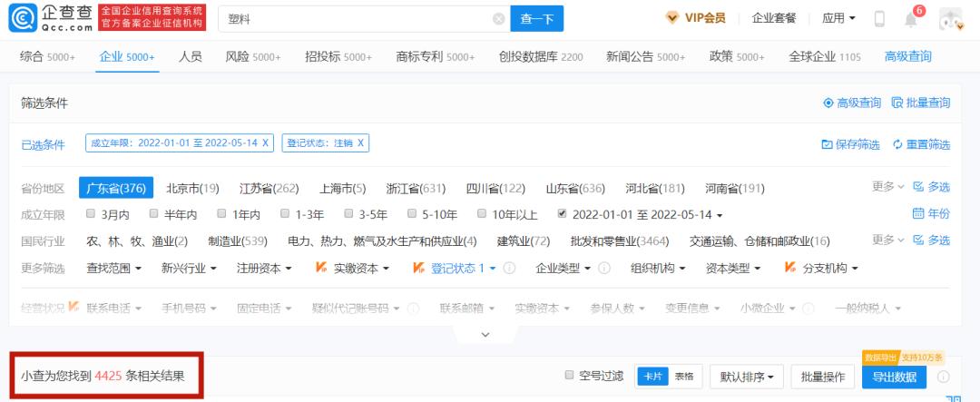The width and height of the screenshot is (980, 402).
Task: Filter by 浙江省(631)
Action: [x=416, y=188]
